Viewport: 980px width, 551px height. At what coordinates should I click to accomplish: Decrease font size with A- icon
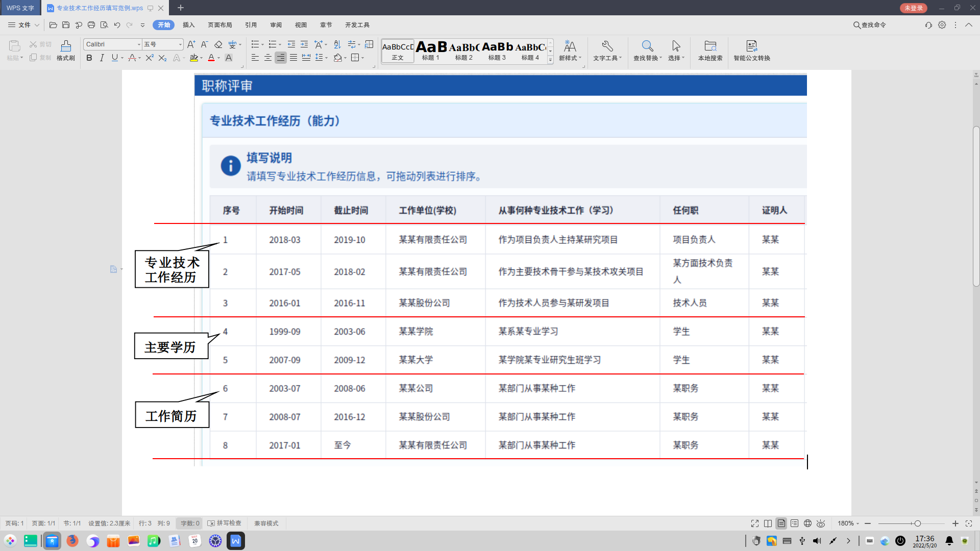coord(204,44)
